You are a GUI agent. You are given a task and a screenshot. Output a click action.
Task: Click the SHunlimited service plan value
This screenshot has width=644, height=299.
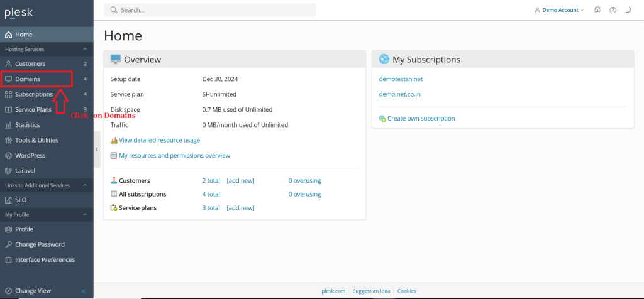coord(219,94)
